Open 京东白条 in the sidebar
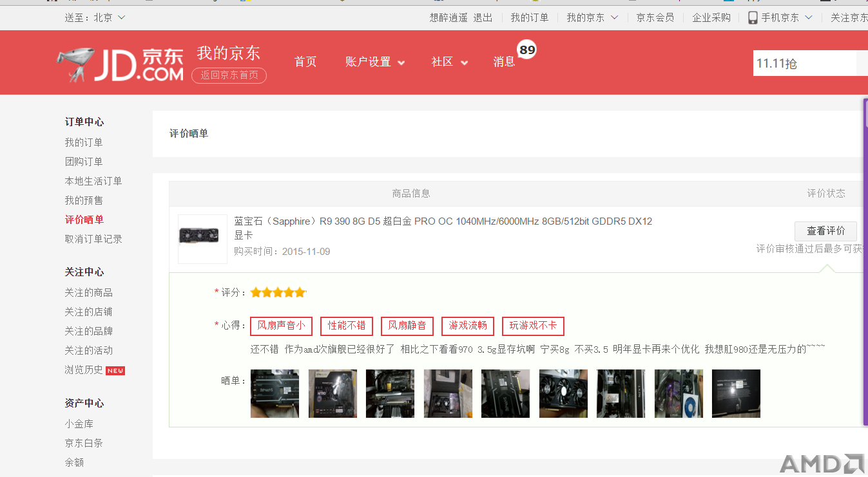This screenshot has height=477, width=868. 84,443
